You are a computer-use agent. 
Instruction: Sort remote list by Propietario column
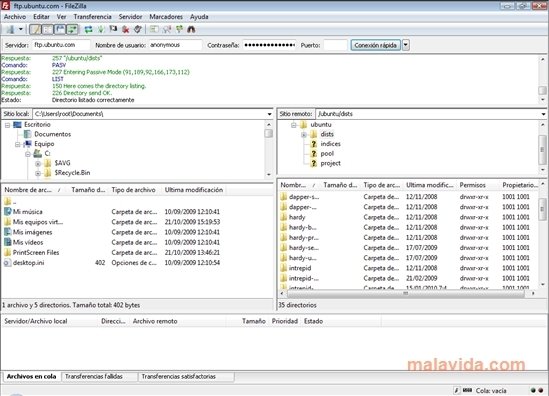tap(520, 185)
